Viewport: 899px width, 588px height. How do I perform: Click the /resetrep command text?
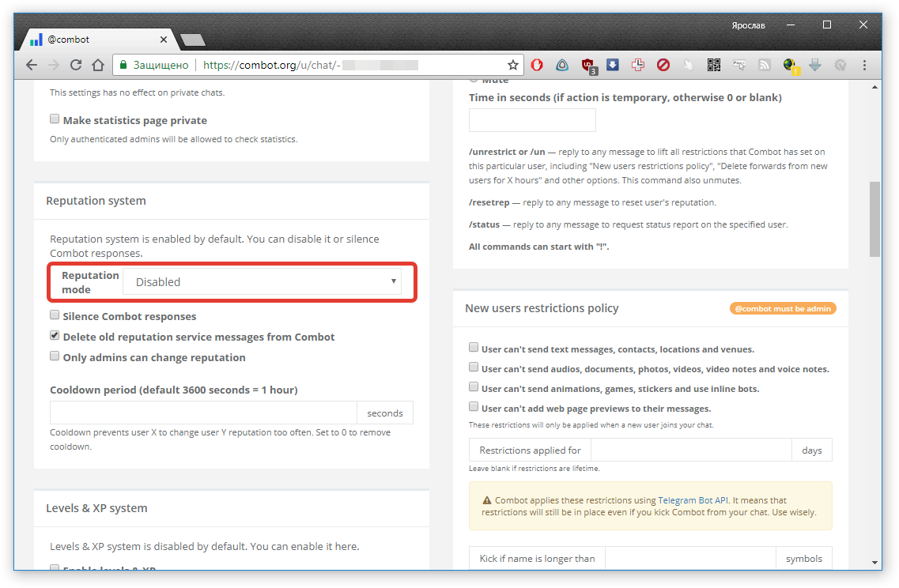[x=489, y=203]
